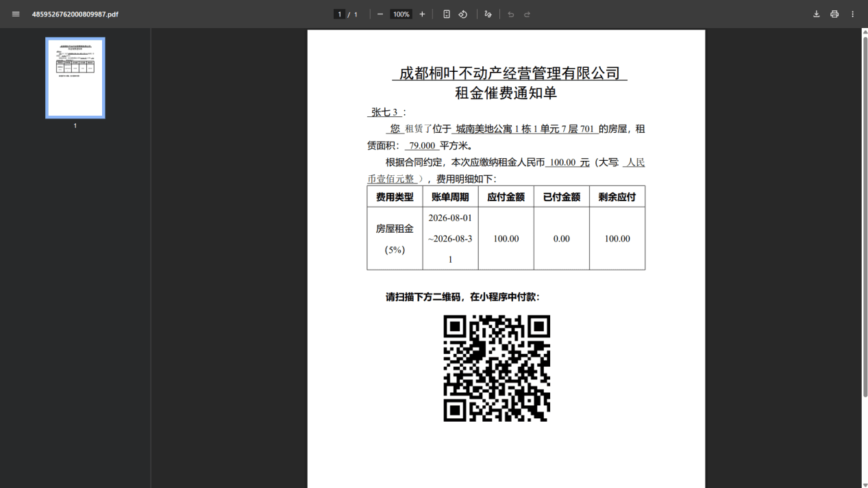The image size is (868, 488).
Task: Click the QR code image
Action: point(497,368)
